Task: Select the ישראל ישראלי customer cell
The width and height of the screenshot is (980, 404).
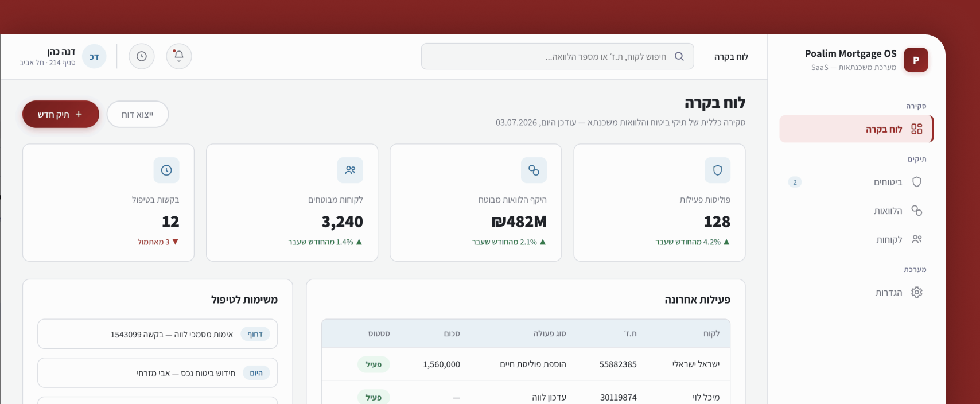Action: point(696,364)
